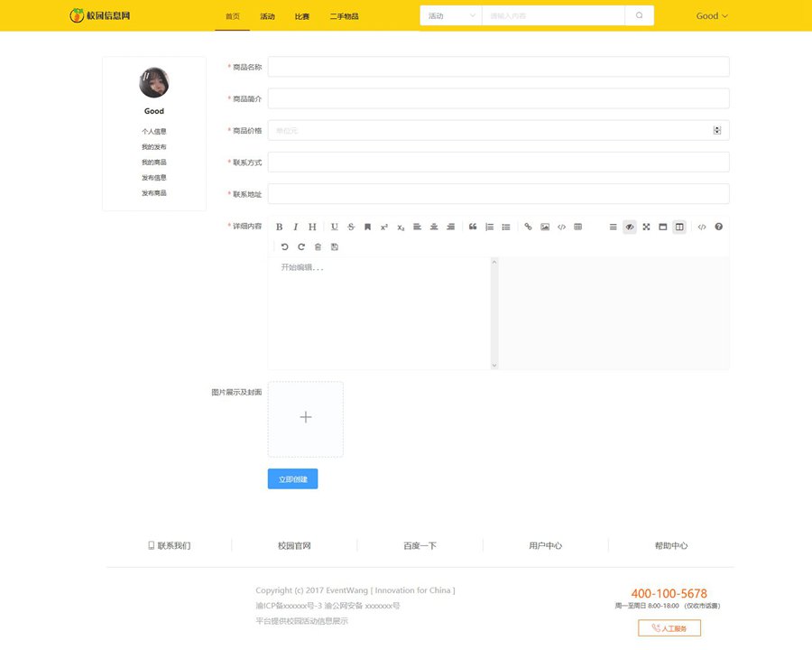Open the 活动 search category dropdown
812x650 pixels.
click(x=451, y=15)
